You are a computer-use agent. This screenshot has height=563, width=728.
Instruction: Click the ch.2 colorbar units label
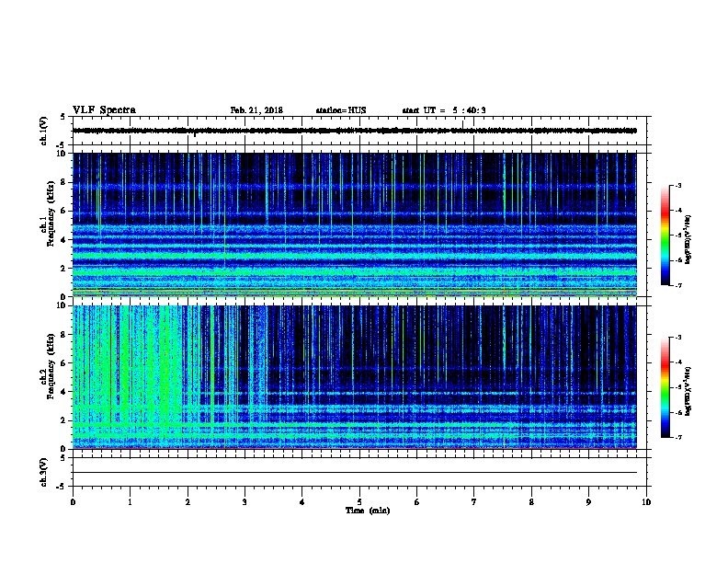point(688,391)
